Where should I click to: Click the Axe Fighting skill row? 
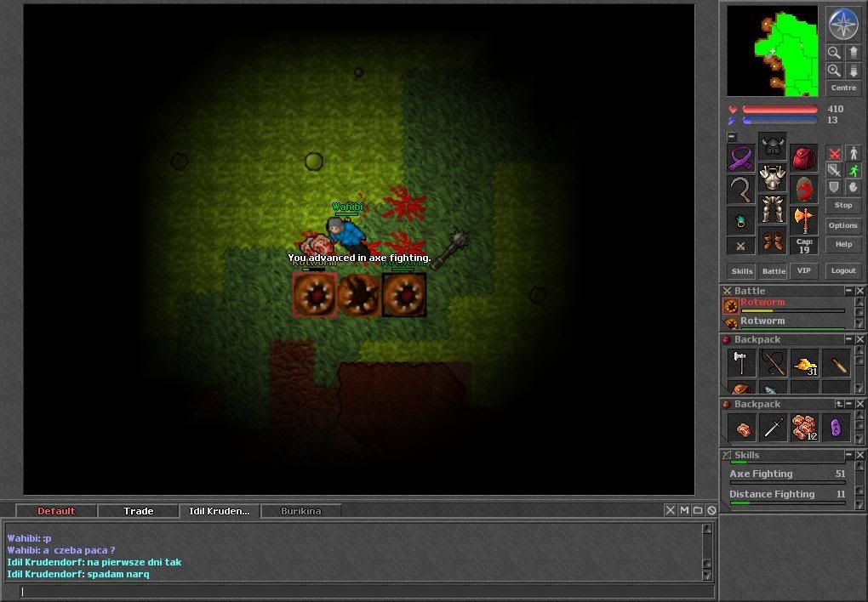787,475
